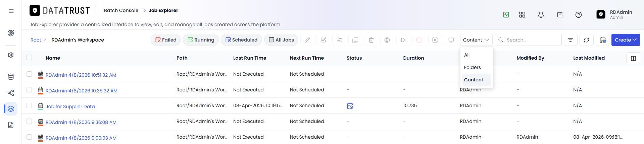Check the box for RDAdmin 4/8/2026 9:00:03 AM
This screenshot has width=644, height=144.
[x=29, y=137]
